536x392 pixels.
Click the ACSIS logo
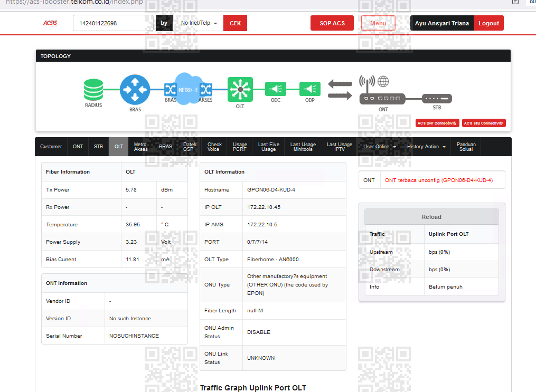point(50,23)
